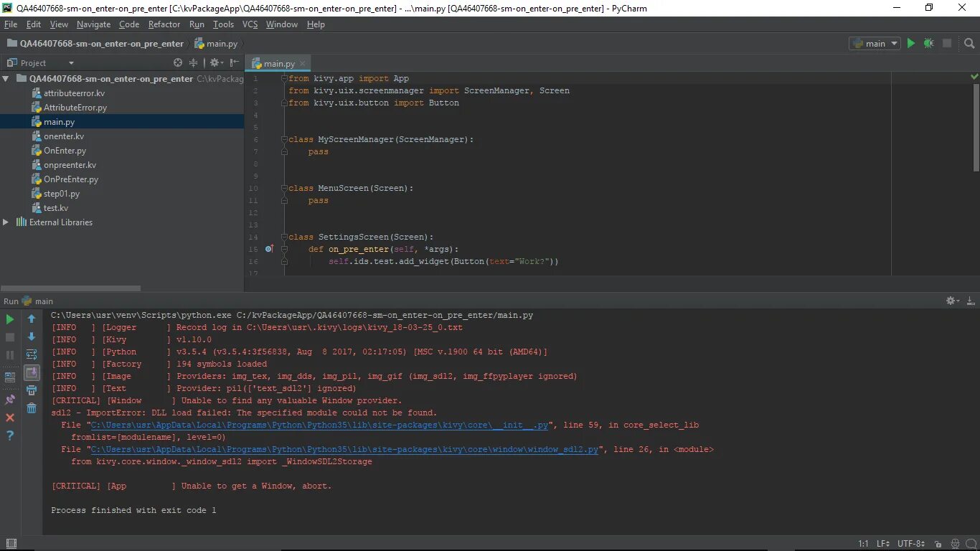The height and width of the screenshot is (551, 980).
Task: Close the main.py editor tab
Action: [303, 64]
